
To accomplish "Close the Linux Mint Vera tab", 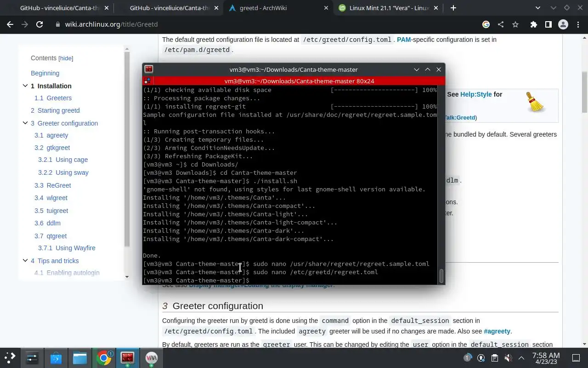I will 435,8.
